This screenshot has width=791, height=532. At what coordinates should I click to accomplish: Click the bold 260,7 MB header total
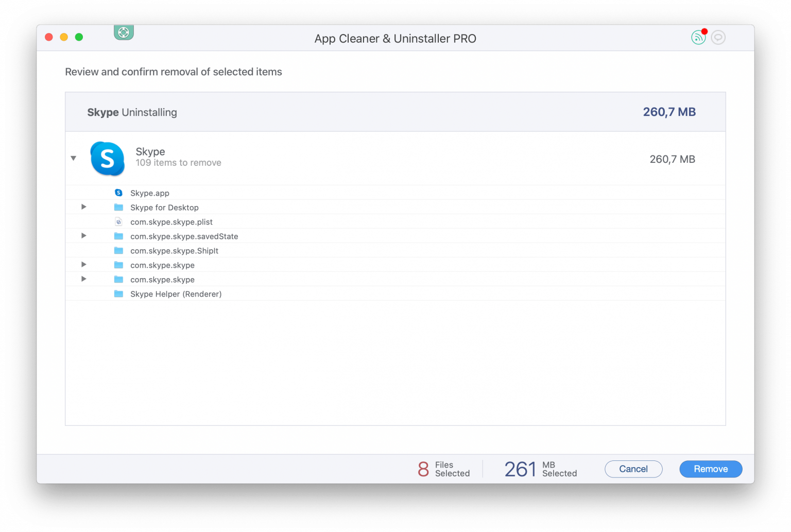coord(669,112)
